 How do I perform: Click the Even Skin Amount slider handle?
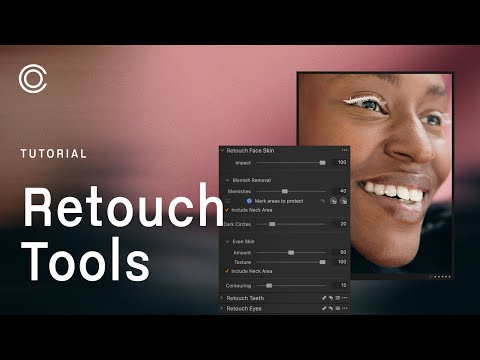[x=291, y=253]
